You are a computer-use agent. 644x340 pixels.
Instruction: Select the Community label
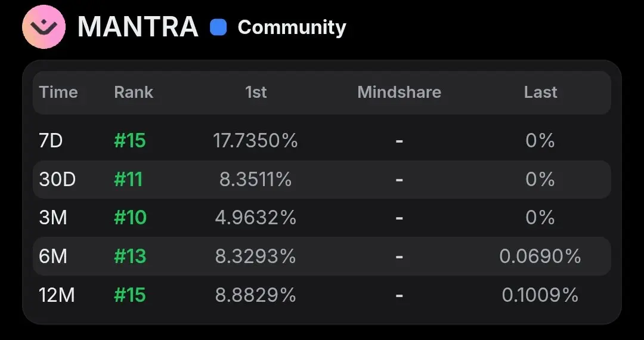click(x=292, y=27)
